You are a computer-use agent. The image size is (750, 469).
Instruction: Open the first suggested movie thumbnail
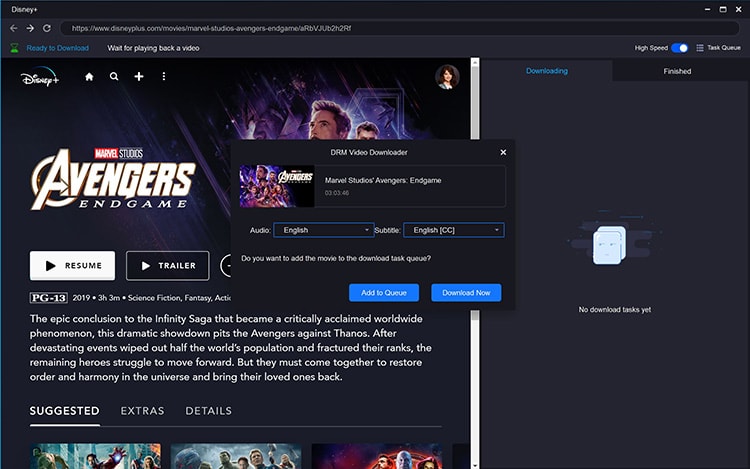tap(96, 456)
